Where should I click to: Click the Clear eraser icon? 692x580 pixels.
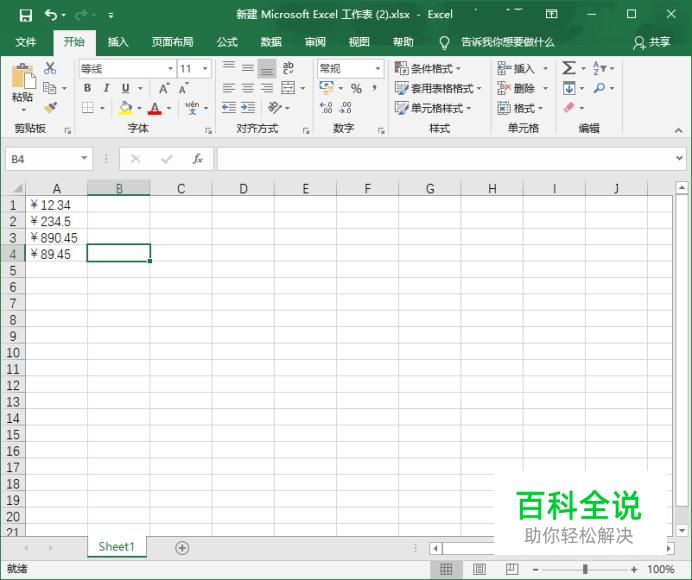pyautogui.click(x=569, y=107)
